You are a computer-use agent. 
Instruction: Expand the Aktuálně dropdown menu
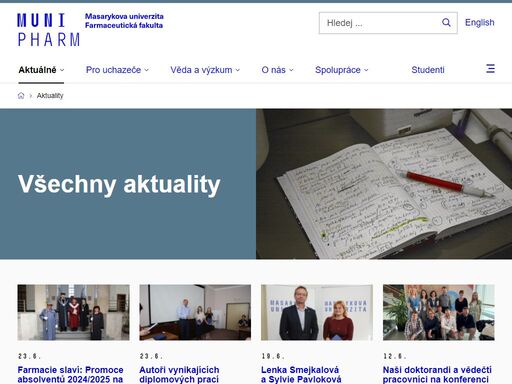click(x=41, y=70)
